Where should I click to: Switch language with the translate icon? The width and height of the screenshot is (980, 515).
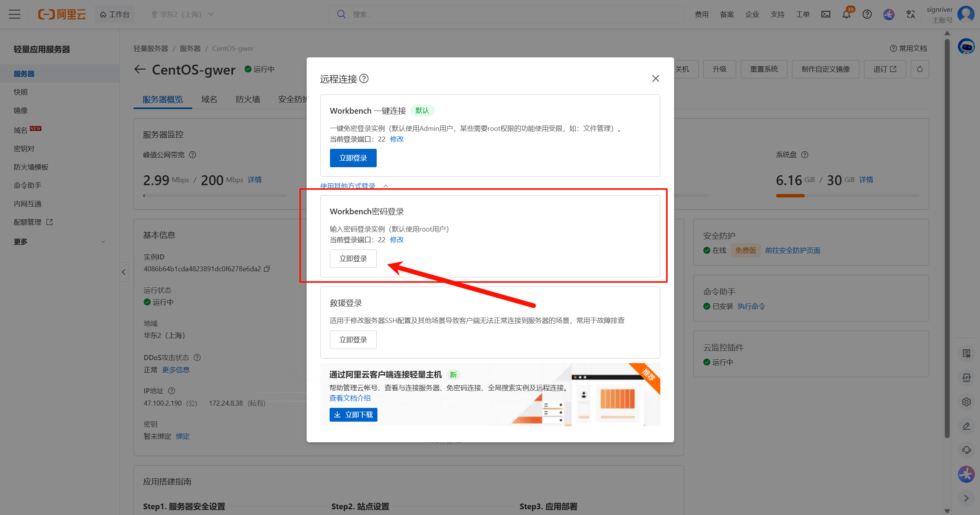pos(911,14)
